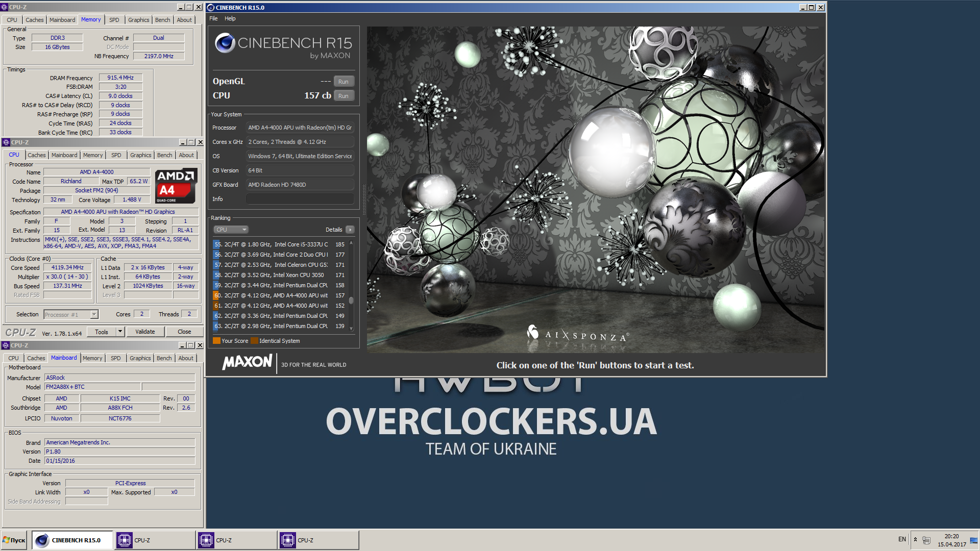
Task: Click the FM2A88X+ BTC motherboard model field
Action: [92, 387]
